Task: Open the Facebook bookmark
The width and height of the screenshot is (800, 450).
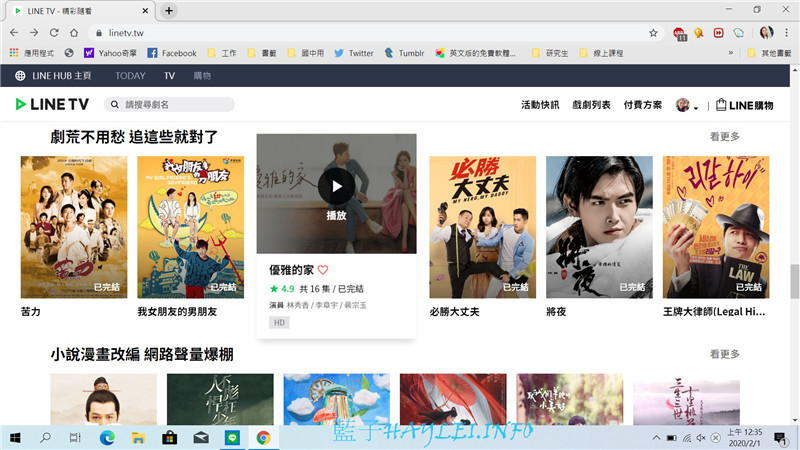Action: pos(172,53)
